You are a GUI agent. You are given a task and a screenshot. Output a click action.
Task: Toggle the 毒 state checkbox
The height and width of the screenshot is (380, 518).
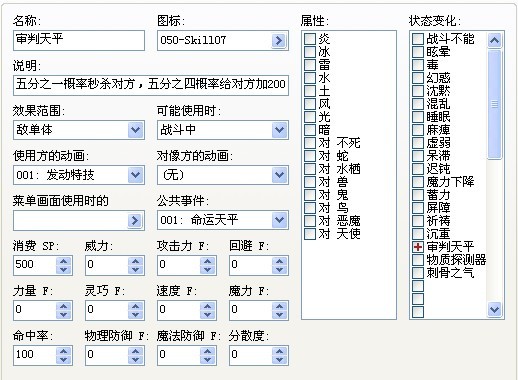(418, 65)
